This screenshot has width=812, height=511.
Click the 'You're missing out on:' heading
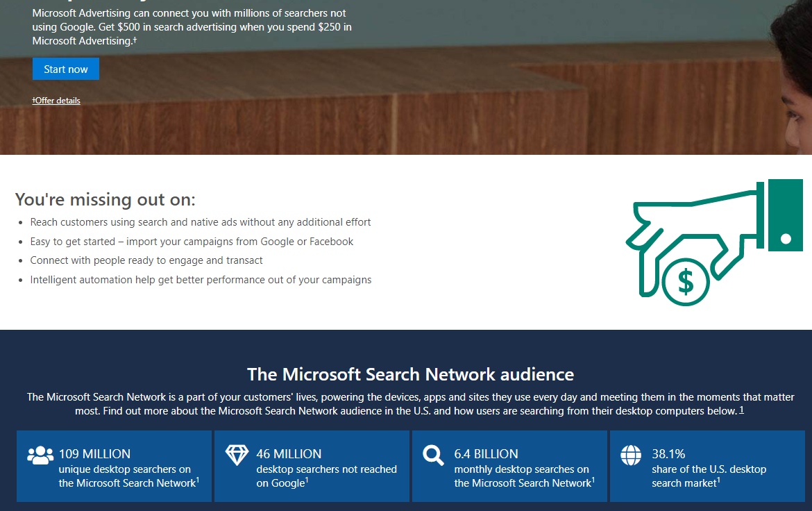[105, 199]
